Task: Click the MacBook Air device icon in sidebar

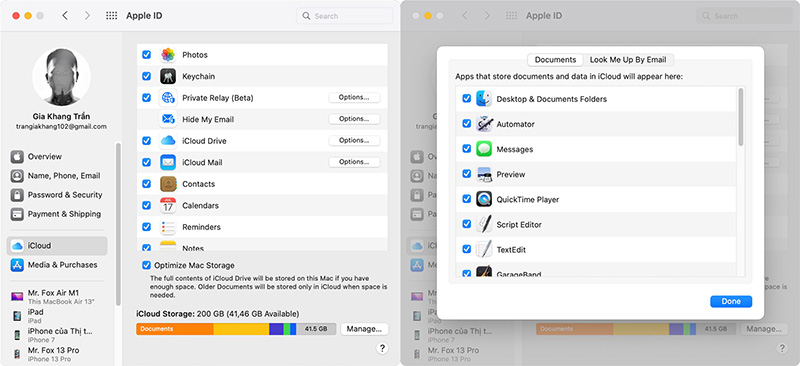Action: (17, 296)
